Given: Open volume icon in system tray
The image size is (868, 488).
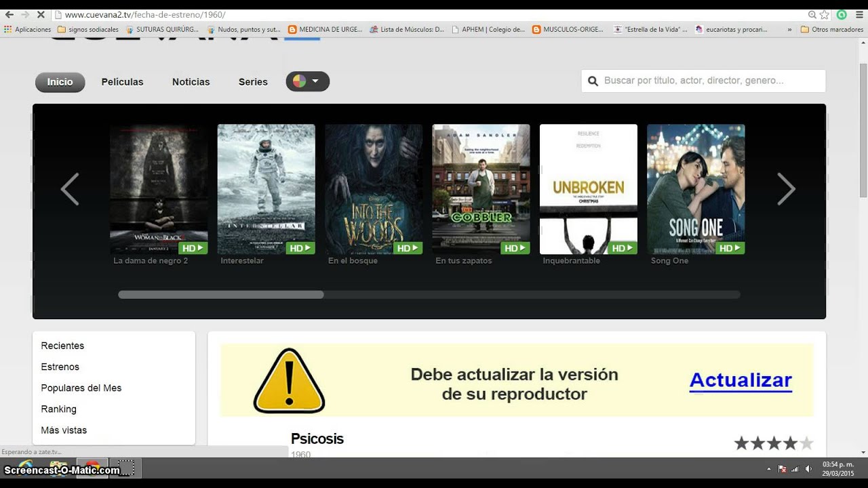Looking at the screenshot, I should (x=808, y=469).
